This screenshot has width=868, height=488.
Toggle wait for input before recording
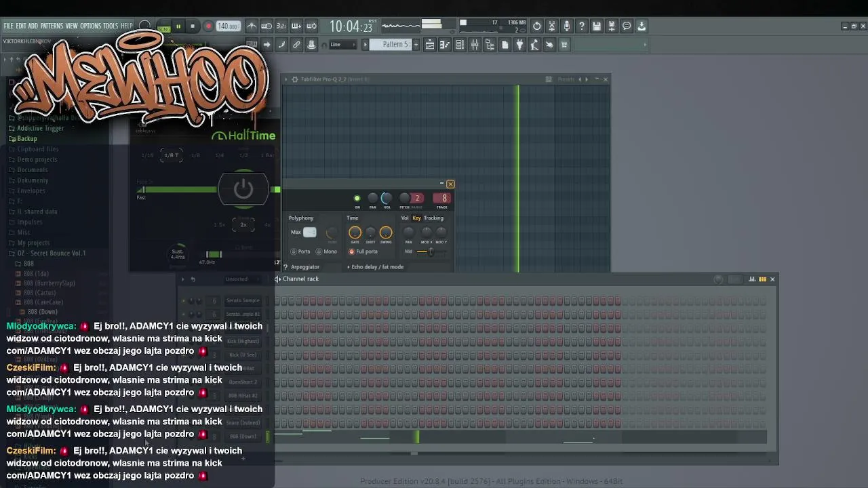click(267, 26)
